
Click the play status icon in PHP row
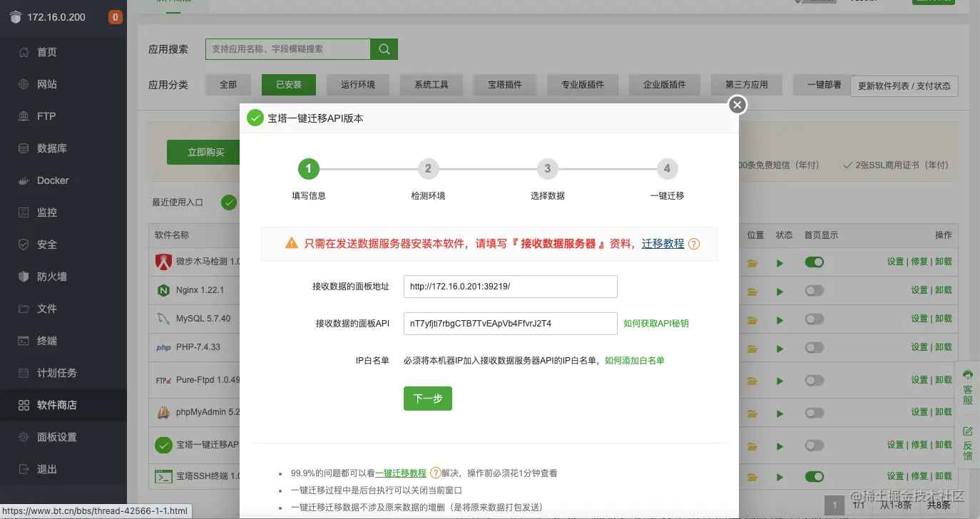pos(780,348)
